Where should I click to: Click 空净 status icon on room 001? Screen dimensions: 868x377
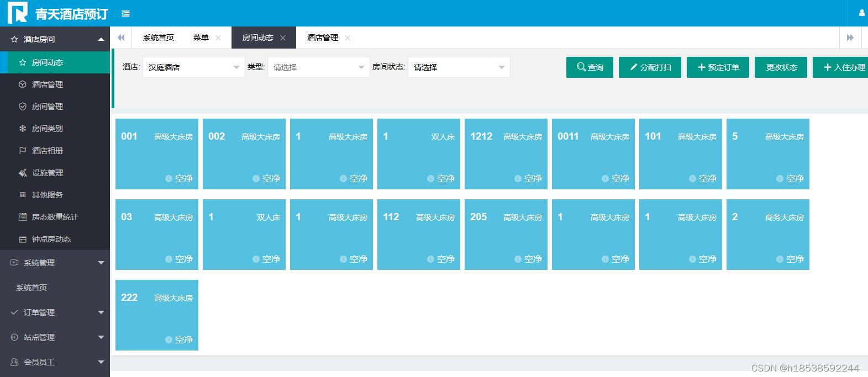coord(169,178)
